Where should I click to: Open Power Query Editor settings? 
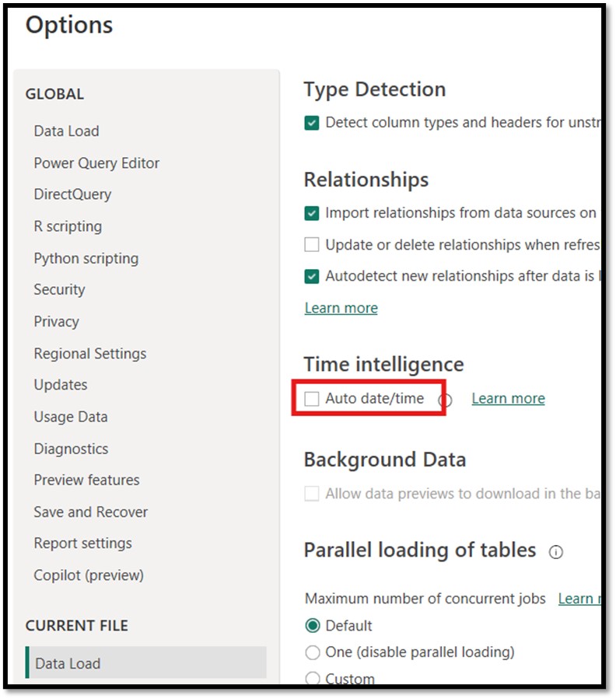[96, 163]
